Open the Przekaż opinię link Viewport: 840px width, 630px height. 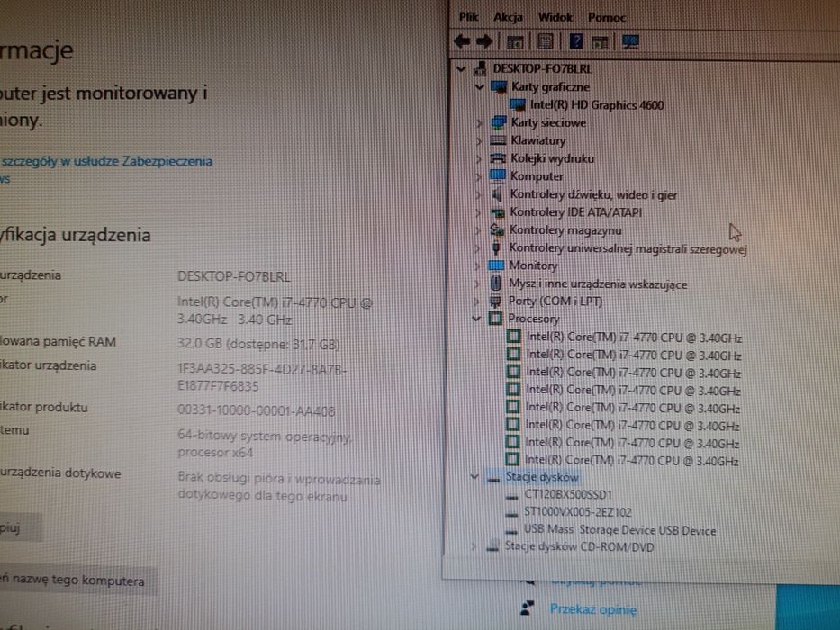(x=593, y=609)
